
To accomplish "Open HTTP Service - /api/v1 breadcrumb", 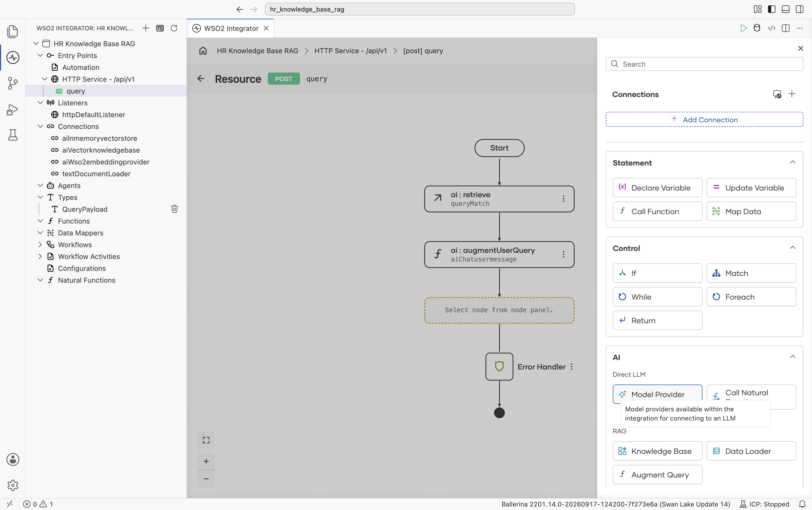I will pos(351,51).
